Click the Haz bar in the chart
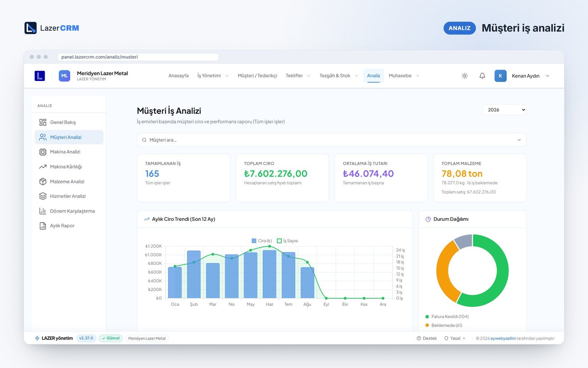 [x=269, y=274]
